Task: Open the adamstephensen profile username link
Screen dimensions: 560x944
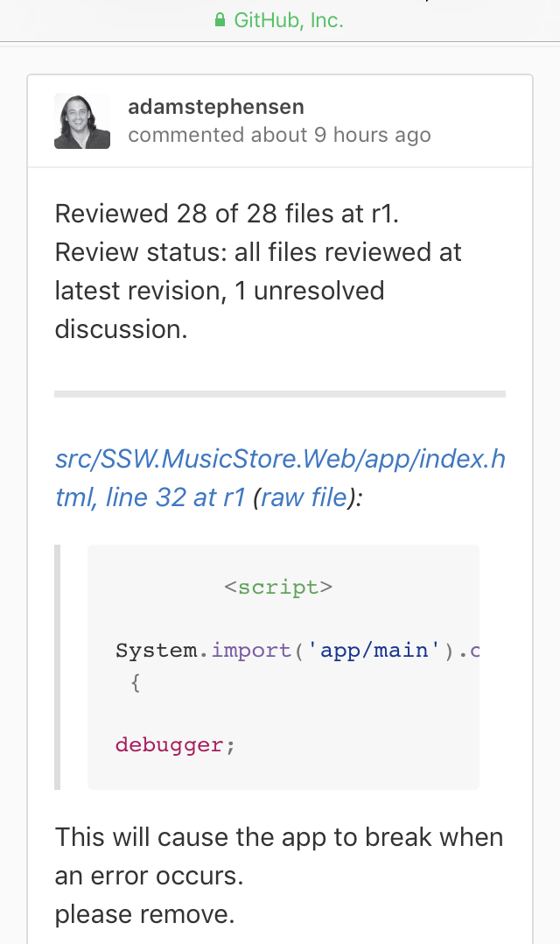Action: 216,107
